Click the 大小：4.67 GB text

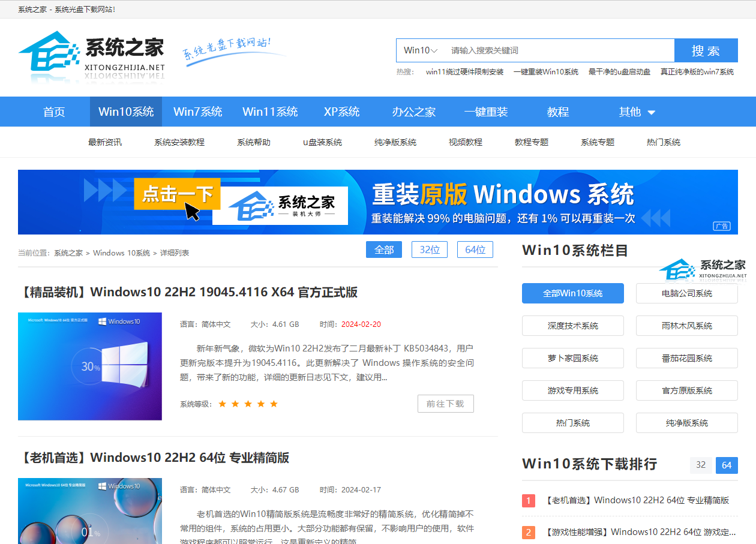[274, 490]
